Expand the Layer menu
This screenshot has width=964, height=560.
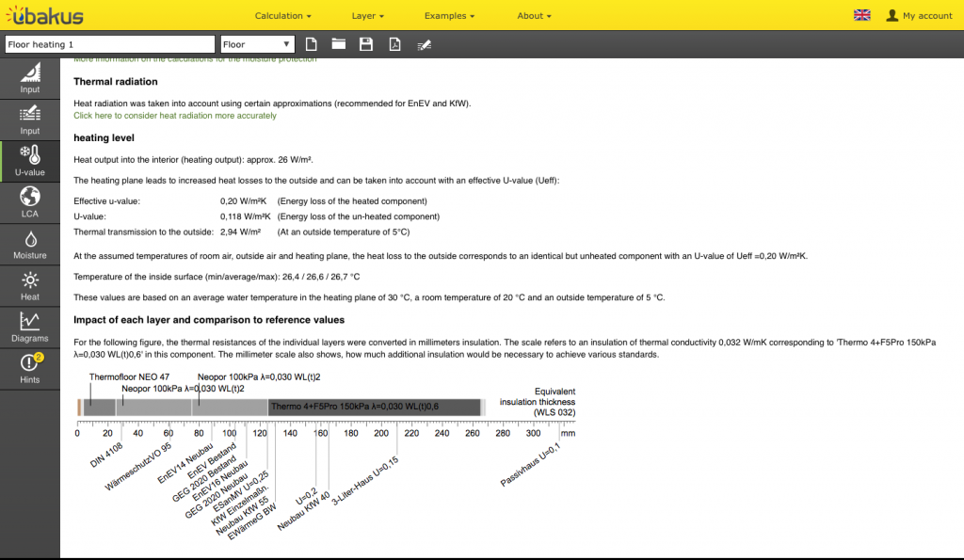tap(367, 16)
